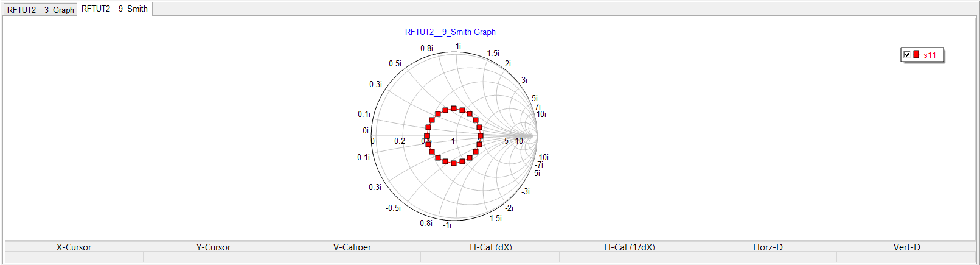
Task: Click the -2i reactance label
Action: coord(509,208)
